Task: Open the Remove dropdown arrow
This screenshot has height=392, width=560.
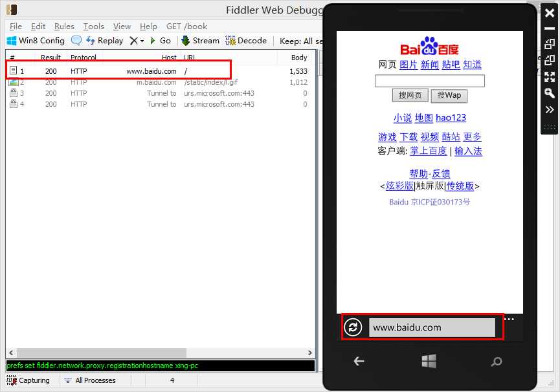Action: coord(142,41)
